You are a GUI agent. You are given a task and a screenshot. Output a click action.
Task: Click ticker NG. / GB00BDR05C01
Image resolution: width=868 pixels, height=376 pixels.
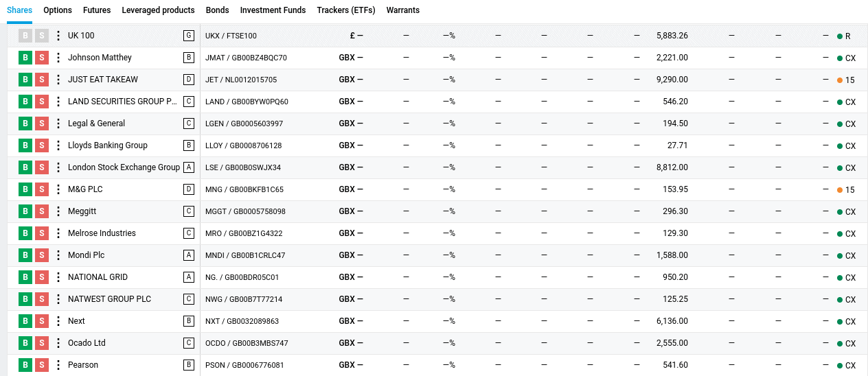[x=242, y=278]
